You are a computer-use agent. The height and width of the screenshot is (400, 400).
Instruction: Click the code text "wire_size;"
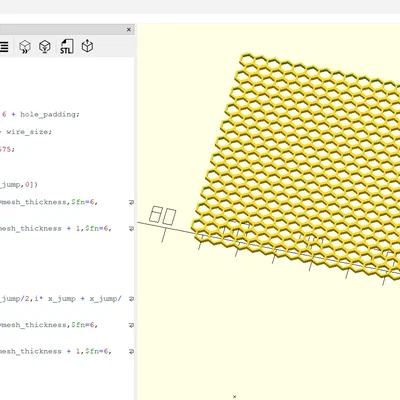tap(29, 132)
